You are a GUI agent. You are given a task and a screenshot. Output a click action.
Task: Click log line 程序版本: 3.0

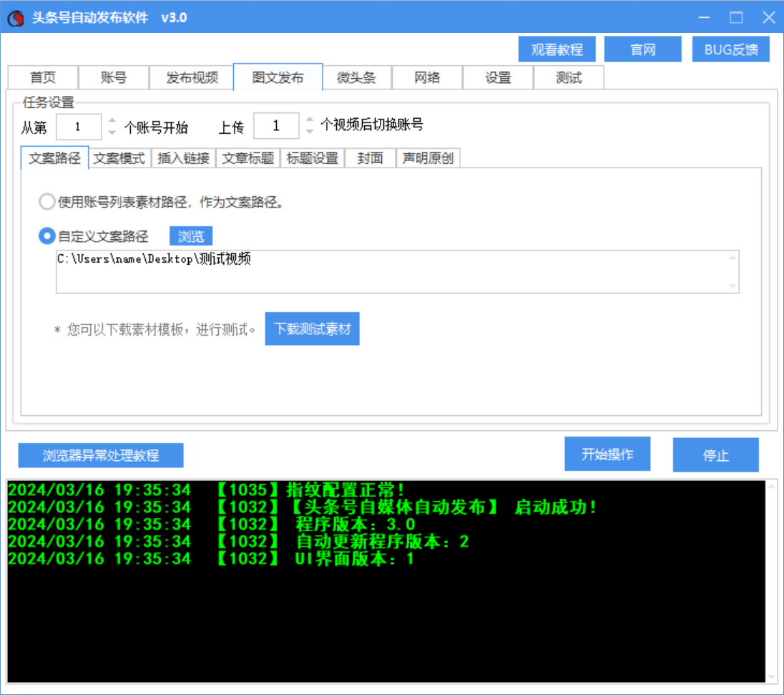pos(212,524)
